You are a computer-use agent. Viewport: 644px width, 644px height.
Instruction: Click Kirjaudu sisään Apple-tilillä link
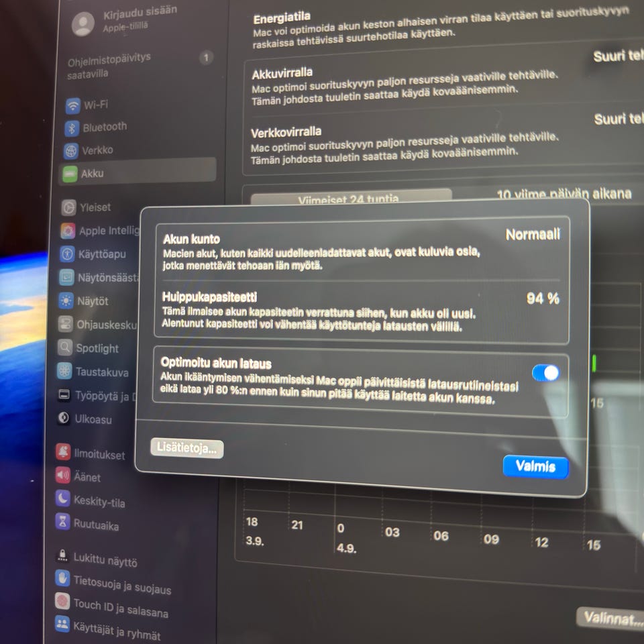point(140,18)
